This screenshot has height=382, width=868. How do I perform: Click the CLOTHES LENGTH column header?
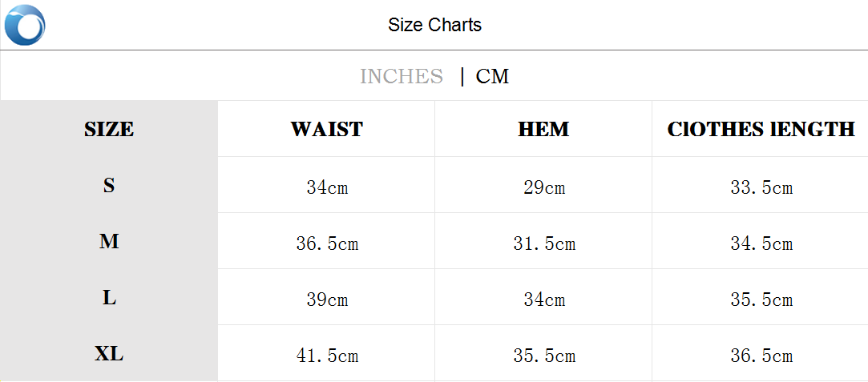(x=761, y=129)
